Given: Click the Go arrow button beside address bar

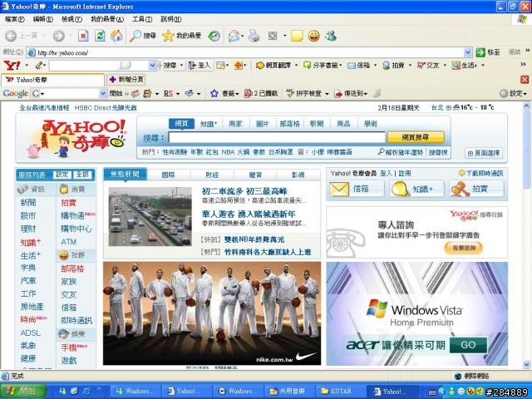Looking at the screenshot, I should (x=480, y=52).
